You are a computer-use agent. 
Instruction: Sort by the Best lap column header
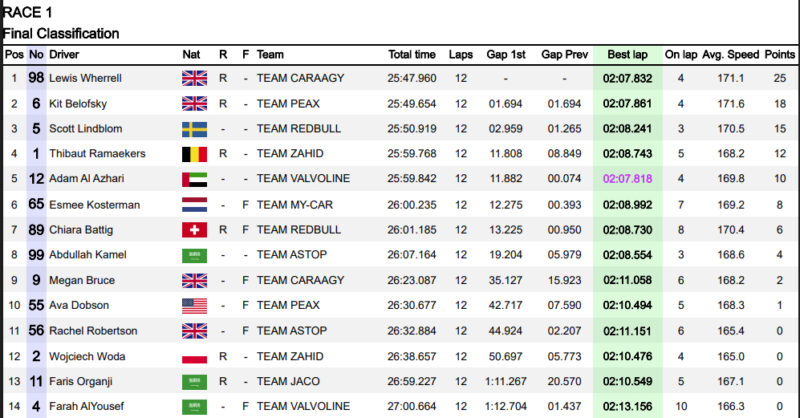pyautogui.click(x=626, y=54)
